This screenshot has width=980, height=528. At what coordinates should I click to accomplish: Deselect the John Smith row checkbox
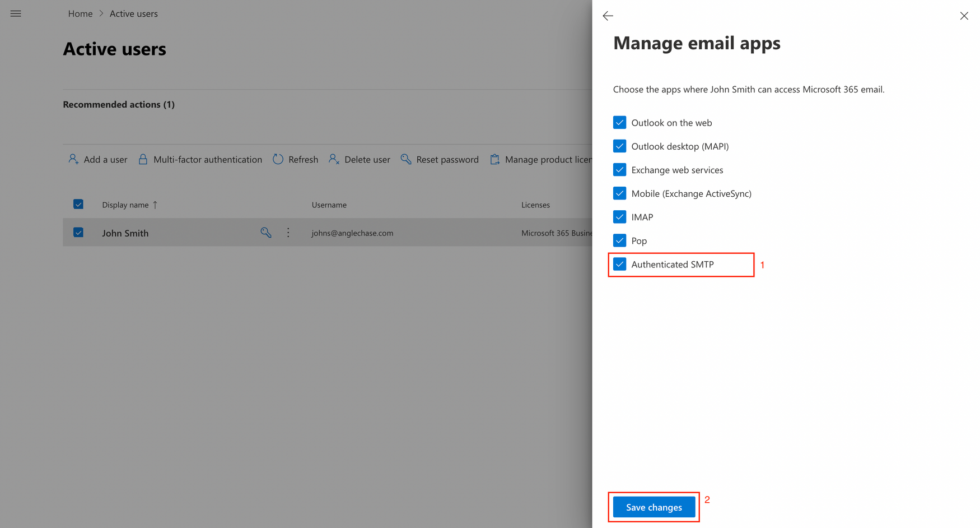tap(78, 232)
